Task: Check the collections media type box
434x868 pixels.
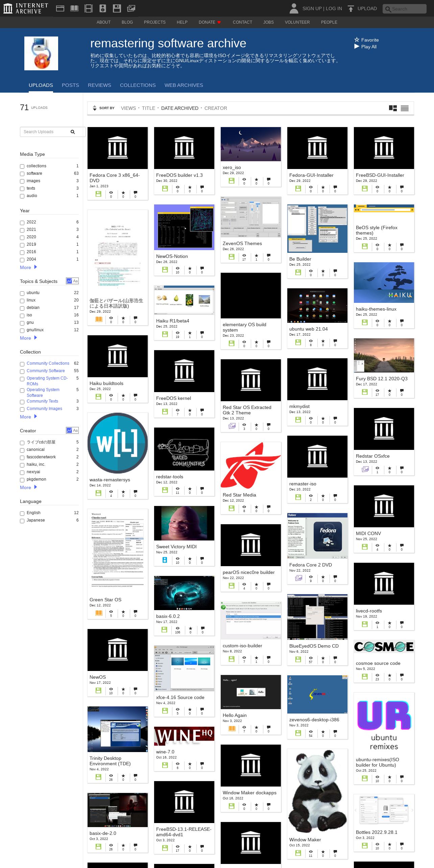Action: [x=22, y=166]
